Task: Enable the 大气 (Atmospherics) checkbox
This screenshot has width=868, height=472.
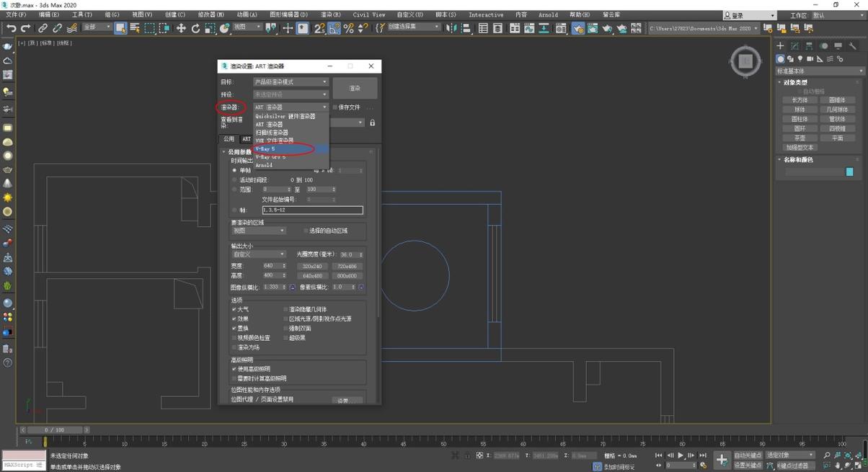Action: [234, 309]
